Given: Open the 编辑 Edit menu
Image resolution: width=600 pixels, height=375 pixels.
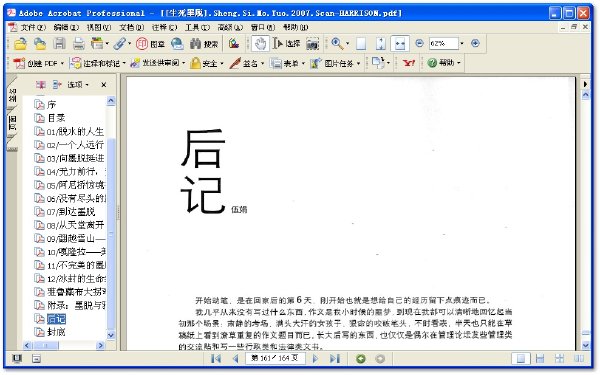Looking at the screenshot, I should click(66, 28).
